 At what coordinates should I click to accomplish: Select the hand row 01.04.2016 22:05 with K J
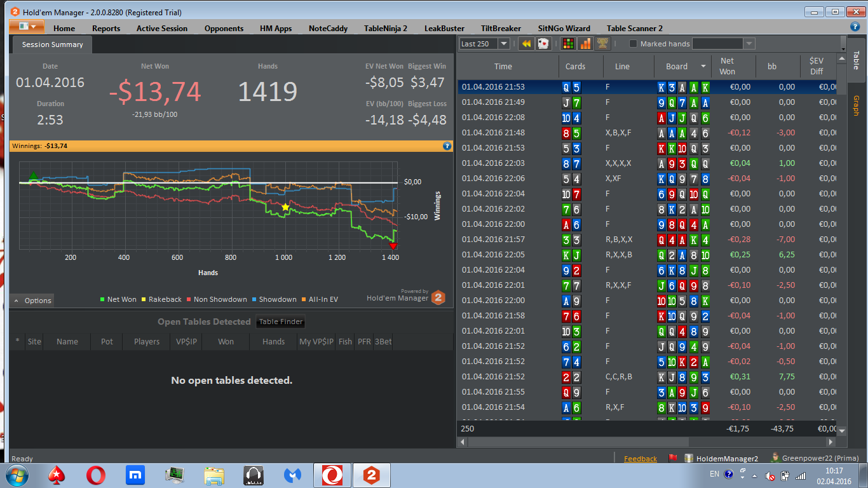tap(648, 254)
